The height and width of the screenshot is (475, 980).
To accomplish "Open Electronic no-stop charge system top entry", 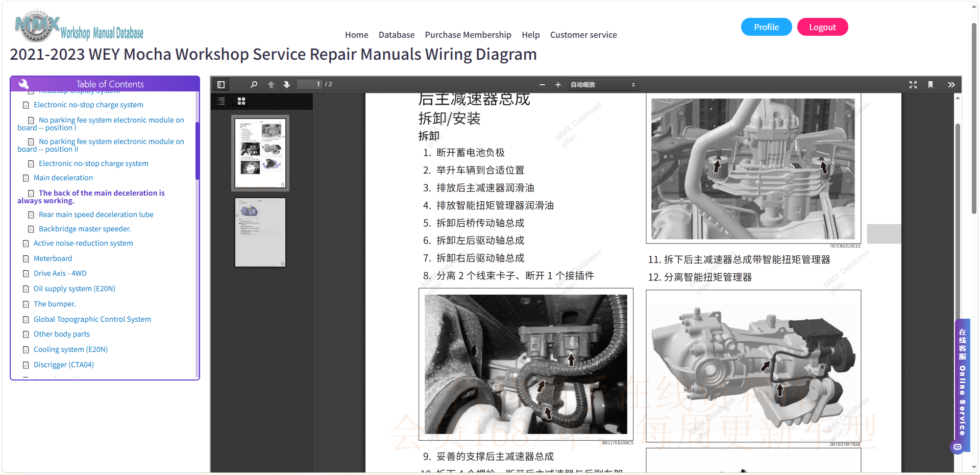I will tap(88, 105).
